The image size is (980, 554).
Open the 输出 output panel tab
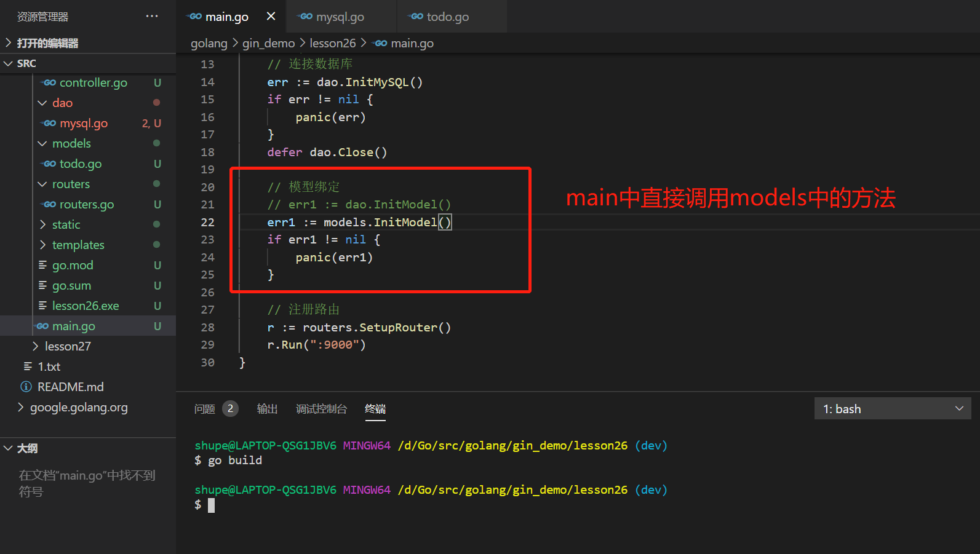267,409
